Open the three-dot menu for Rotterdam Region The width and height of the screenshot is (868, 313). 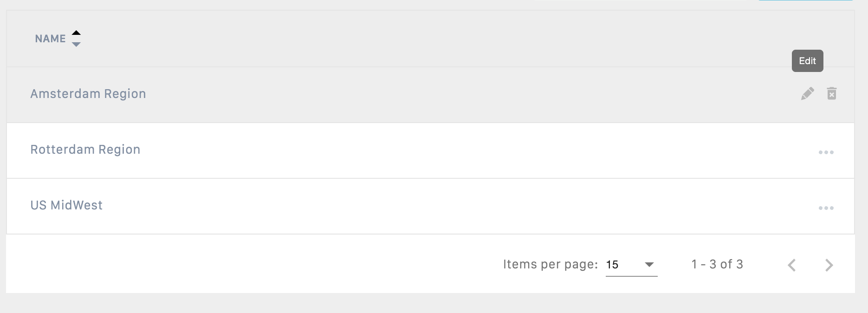coord(826,152)
